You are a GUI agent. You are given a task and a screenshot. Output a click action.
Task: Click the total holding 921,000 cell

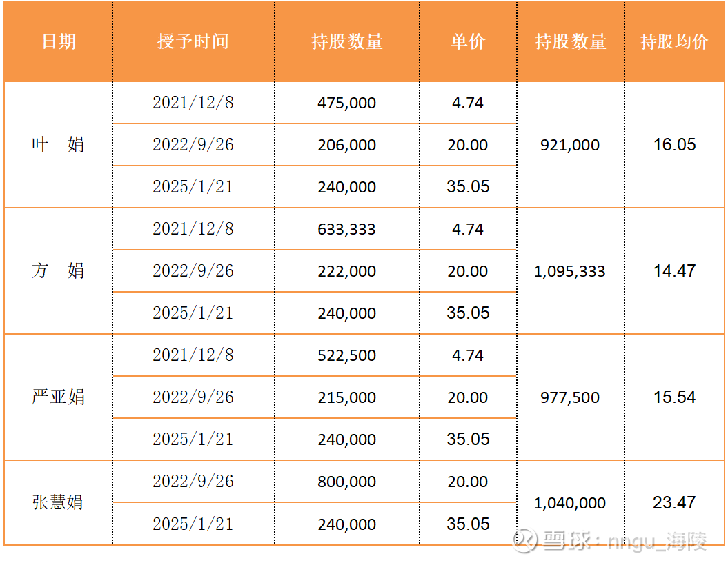[x=571, y=146]
